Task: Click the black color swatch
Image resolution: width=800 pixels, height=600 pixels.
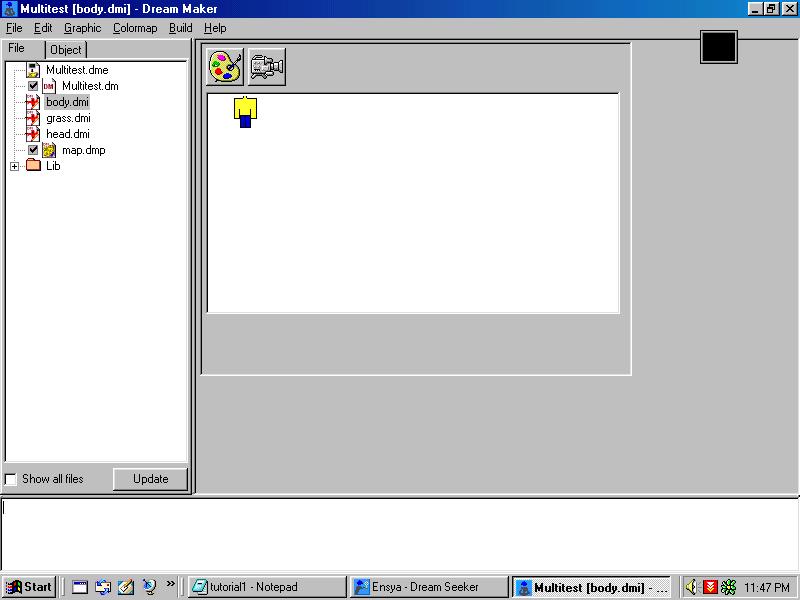Action: (718, 46)
